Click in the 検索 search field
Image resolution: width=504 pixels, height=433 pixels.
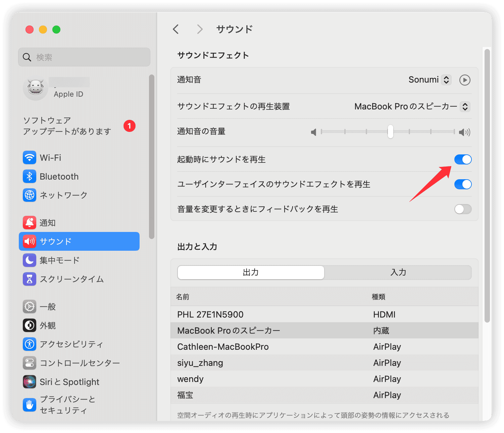coord(84,57)
